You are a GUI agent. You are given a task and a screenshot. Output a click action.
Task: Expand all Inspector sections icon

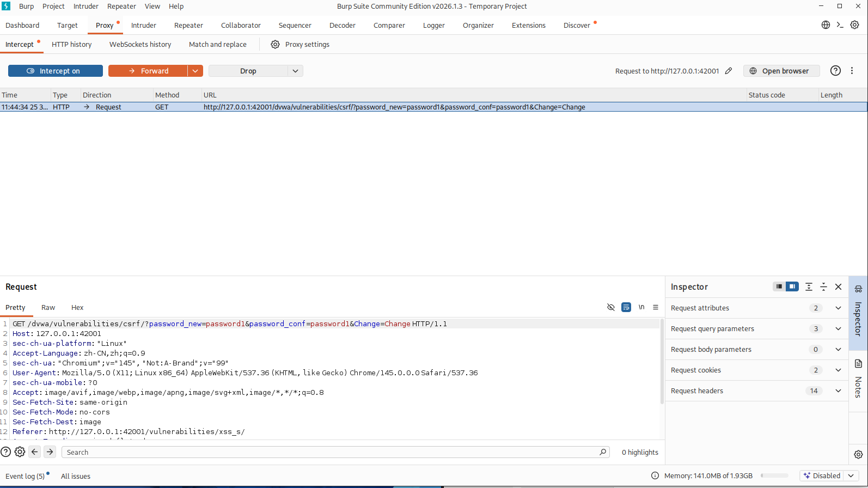pyautogui.click(x=809, y=286)
